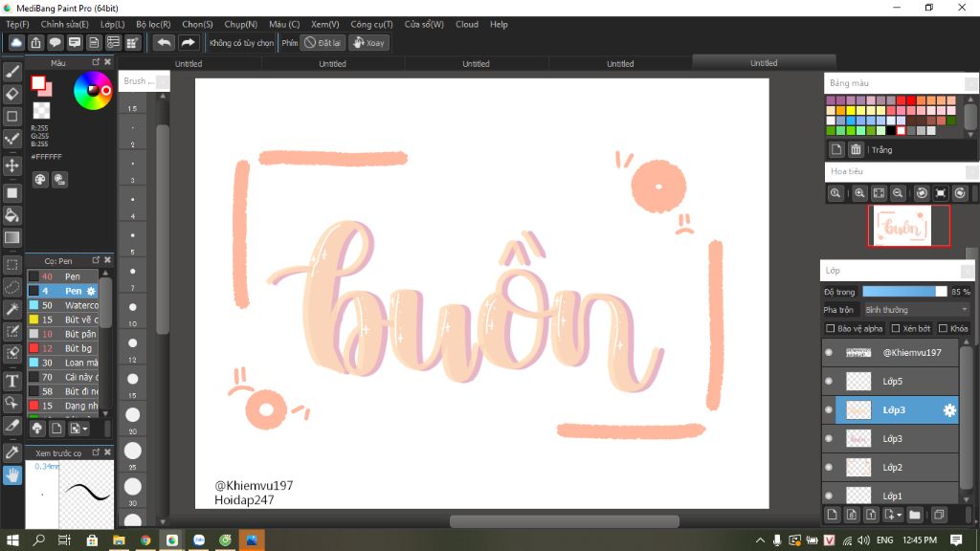
Task: Select the Dot/line drawing tool
Action: (x=11, y=139)
